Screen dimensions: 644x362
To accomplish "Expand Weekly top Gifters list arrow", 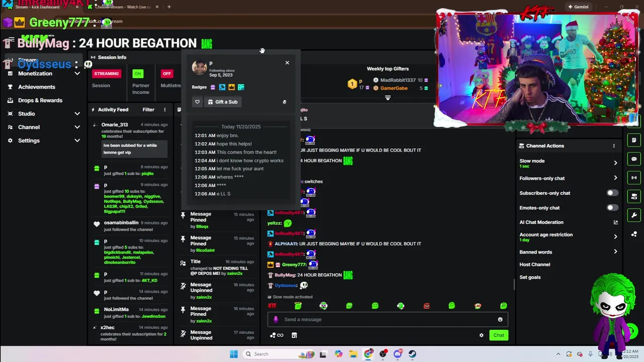I will click(387, 98).
